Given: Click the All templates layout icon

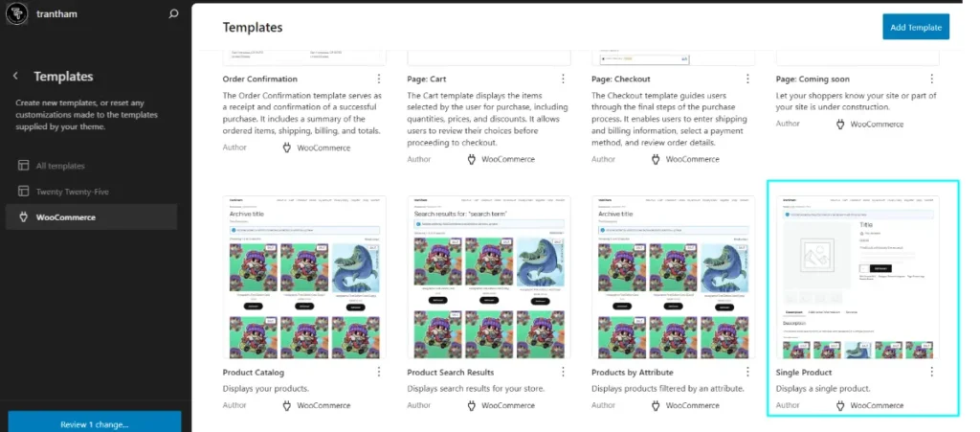Looking at the screenshot, I should 23,166.
